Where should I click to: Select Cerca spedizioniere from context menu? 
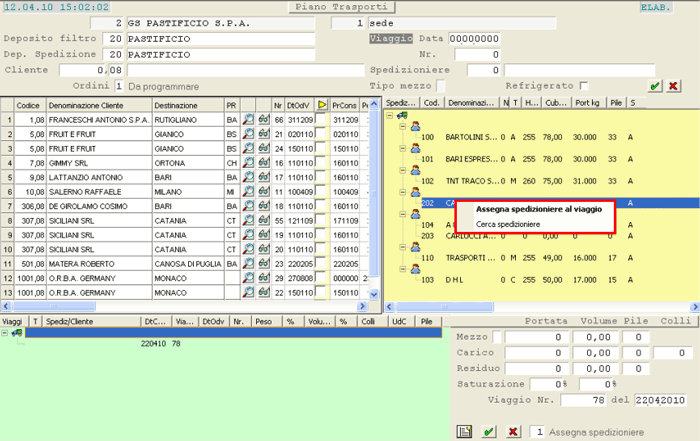(x=508, y=224)
